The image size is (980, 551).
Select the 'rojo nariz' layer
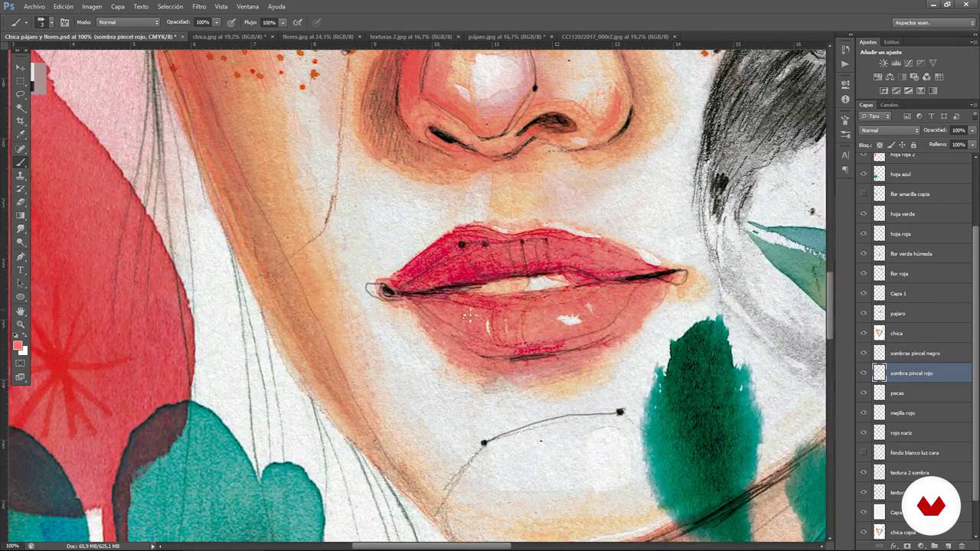(x=914, y=433)
